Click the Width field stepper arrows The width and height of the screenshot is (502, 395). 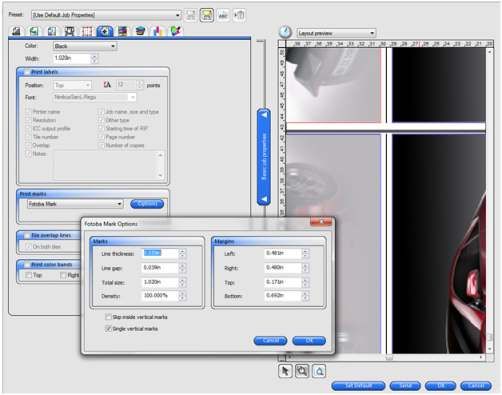[94, 59]
